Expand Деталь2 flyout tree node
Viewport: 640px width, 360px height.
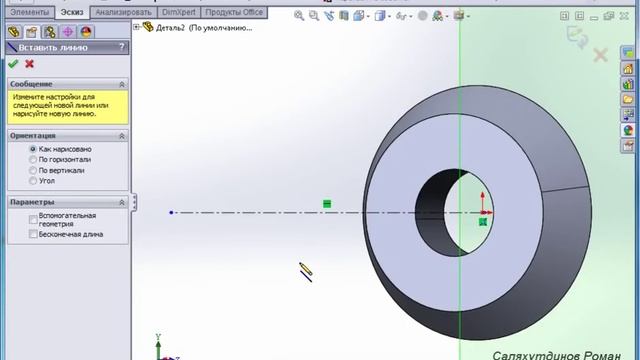click(137, 27)
